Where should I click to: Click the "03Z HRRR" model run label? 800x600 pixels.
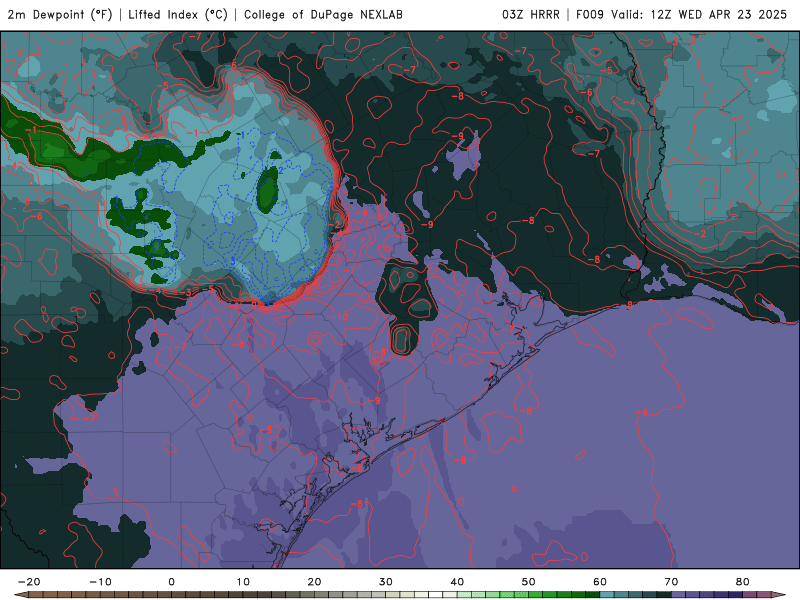pos(531,15)
